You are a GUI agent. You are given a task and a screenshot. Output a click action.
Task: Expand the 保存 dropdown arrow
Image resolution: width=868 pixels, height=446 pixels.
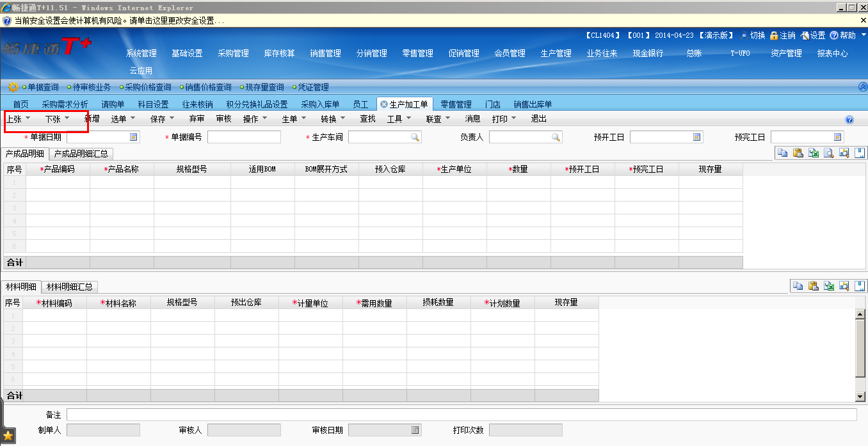[172, 118]
